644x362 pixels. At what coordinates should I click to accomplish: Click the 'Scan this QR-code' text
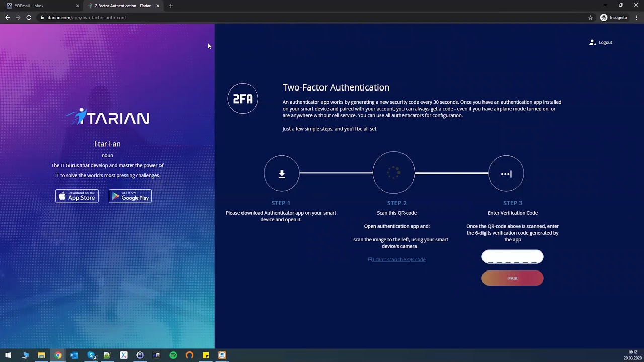point(397,213)
